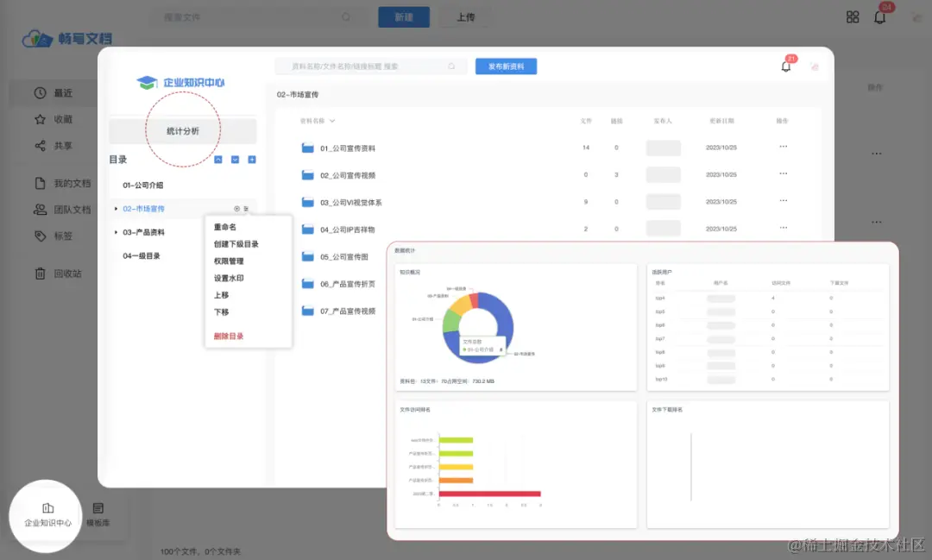932x560 pixels.
Task: Select 设置水印 in the context menu
Action: [229, 278]
